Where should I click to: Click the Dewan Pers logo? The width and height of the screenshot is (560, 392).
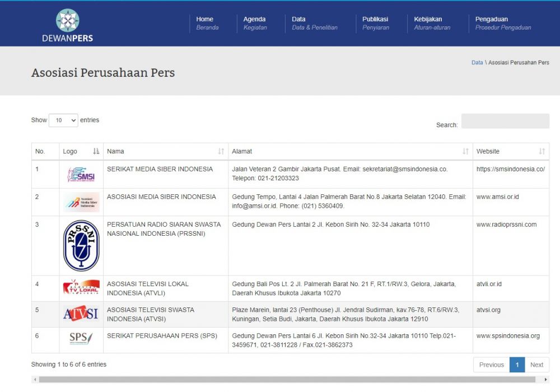click(x=67, y=22)
